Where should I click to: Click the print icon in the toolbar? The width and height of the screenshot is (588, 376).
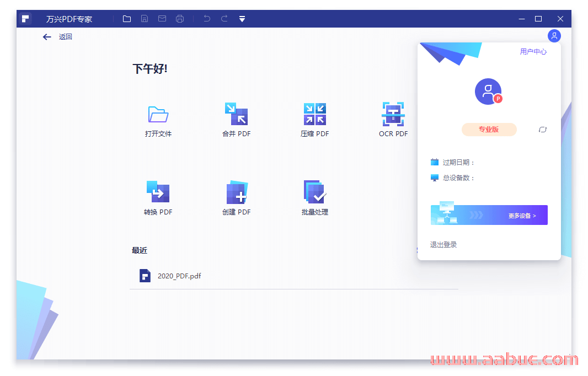[179, 18]
